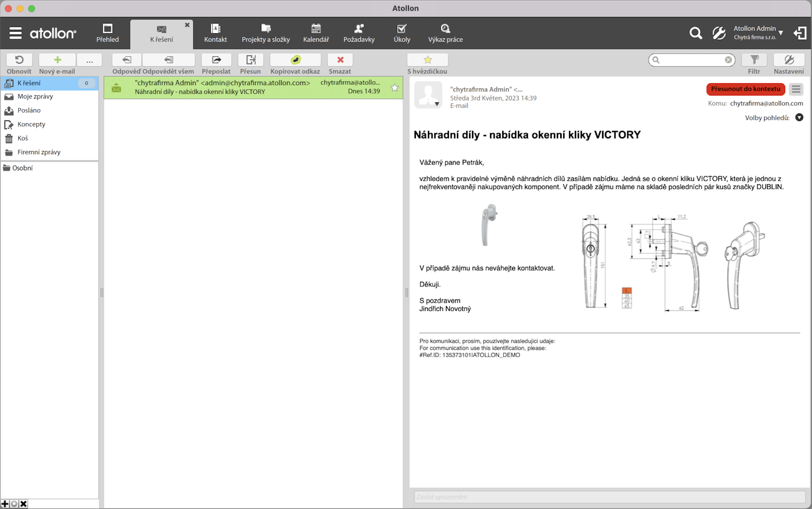Screen dimensions: 812x509
Task: Toggle the S hvězdičkou starred filter
Action: point(428,60)
